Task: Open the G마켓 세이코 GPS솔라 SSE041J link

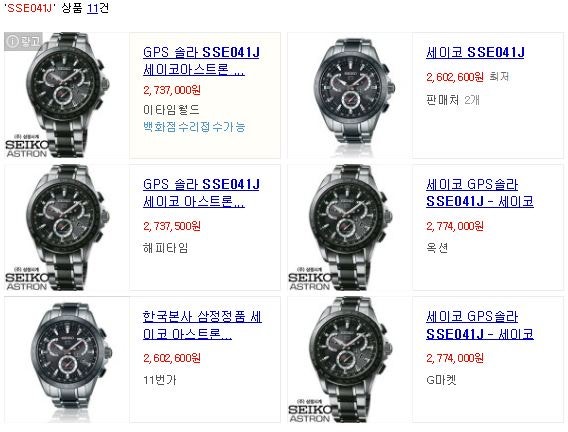Action: coord(480,325)
